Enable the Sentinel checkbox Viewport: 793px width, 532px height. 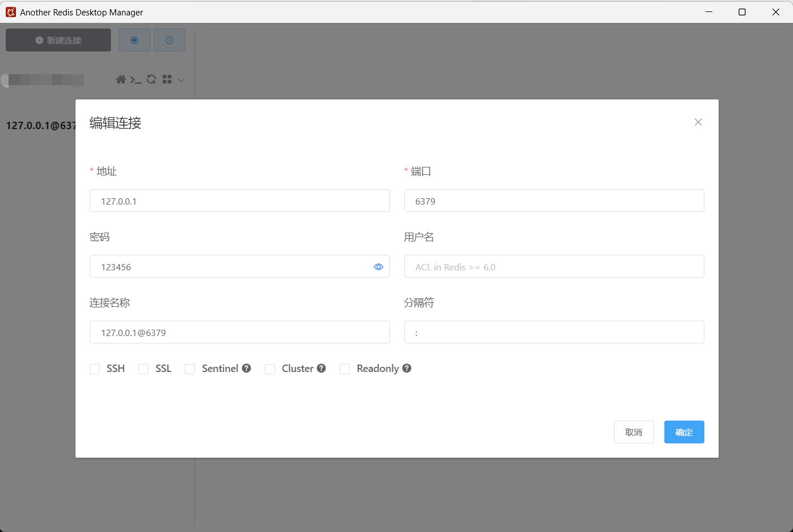pyautogui.click(x=190, y=369)
